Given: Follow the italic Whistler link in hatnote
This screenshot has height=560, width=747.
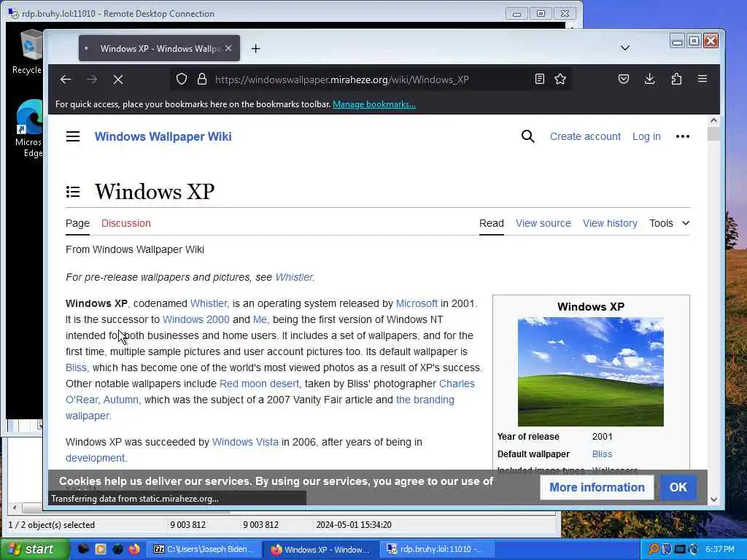Looking at the screenshot, I should (x=294, y=277).
